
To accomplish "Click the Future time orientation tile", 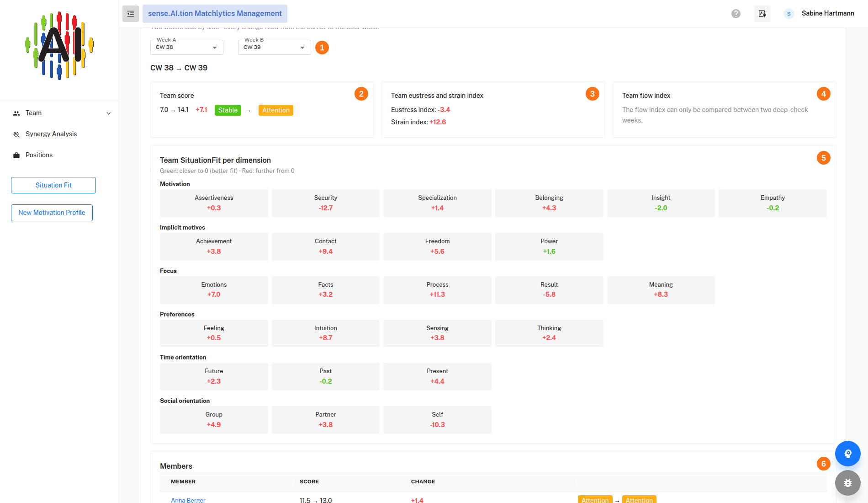I will point(214,376).
